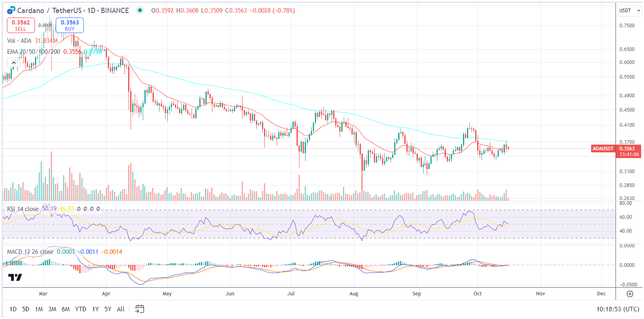Click the ADAUSDT current price label
This screenshot has height=319, width=644.
coord(603,149)
